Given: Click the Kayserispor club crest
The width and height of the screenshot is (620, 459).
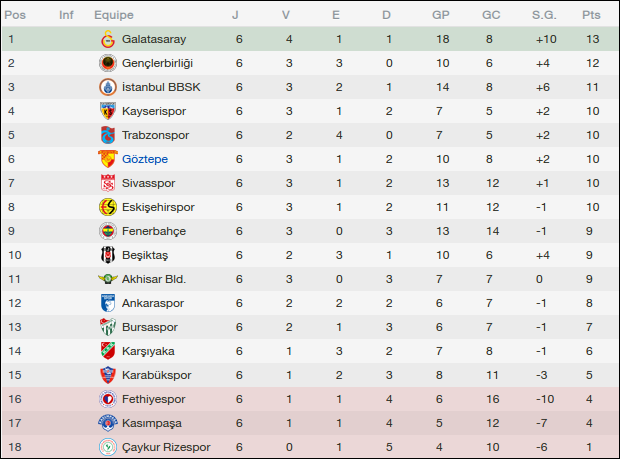Looking at the screenshot, I should click(107, 111).
